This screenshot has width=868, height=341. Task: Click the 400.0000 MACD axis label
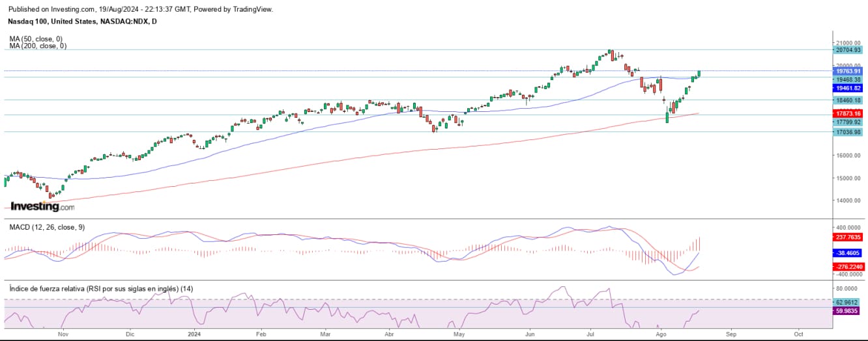coord(848,228)
